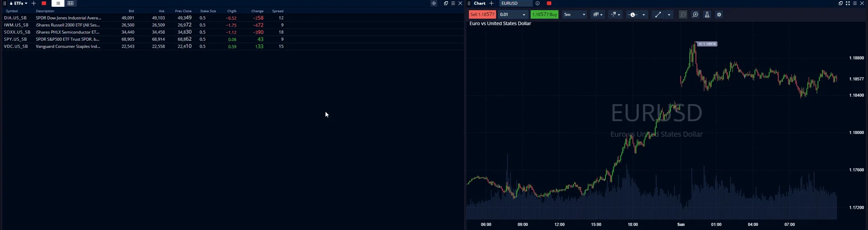Sort watchlist by Stake Size column
Image resolution: width=868 pixels, height=230 pixels.
pos(208,11)
